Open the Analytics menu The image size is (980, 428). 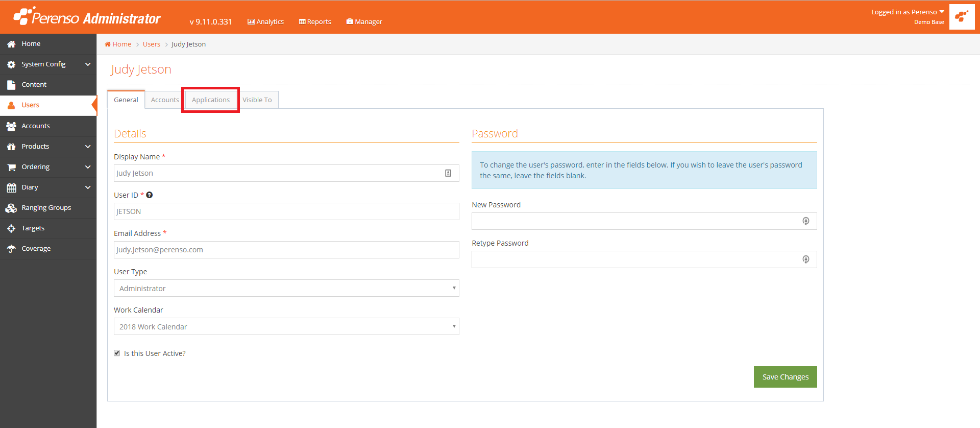(265, 22)
